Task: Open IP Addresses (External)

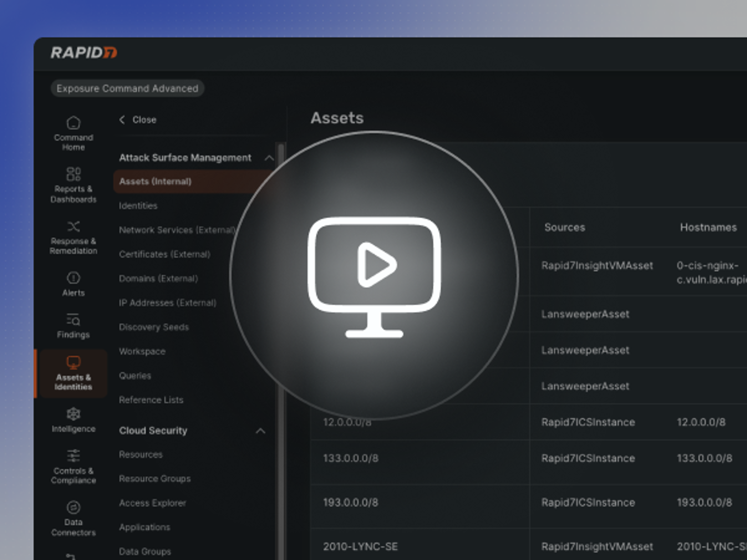Action: point(167,303)
